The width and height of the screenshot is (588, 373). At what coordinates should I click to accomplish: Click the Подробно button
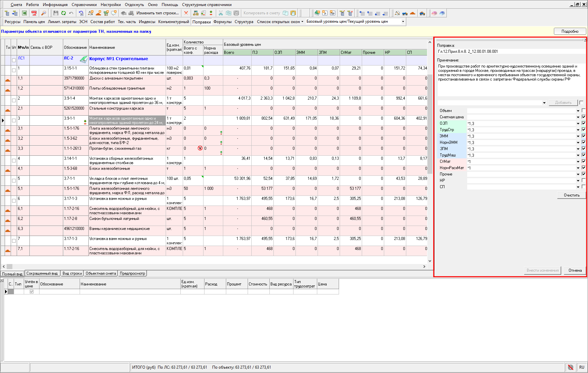click(570, 31)
